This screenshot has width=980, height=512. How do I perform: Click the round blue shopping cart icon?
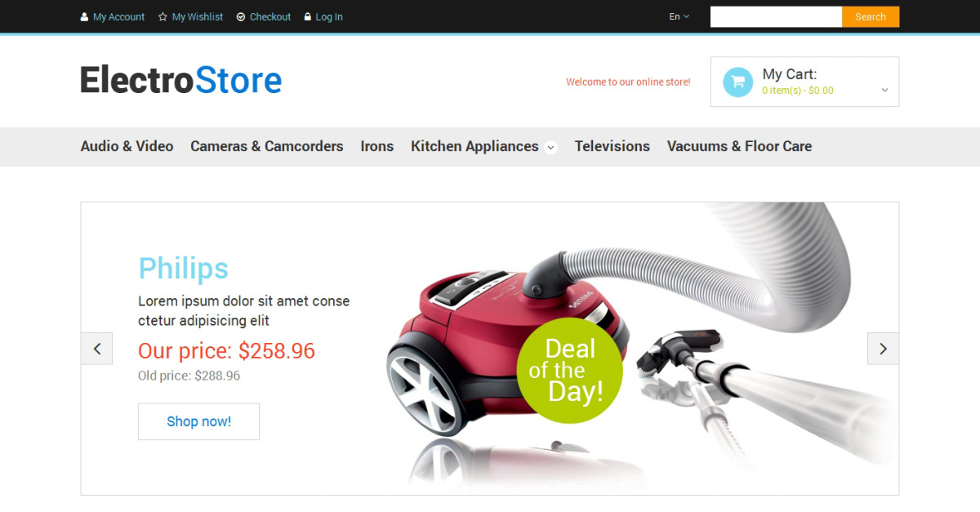click(738, 82)
